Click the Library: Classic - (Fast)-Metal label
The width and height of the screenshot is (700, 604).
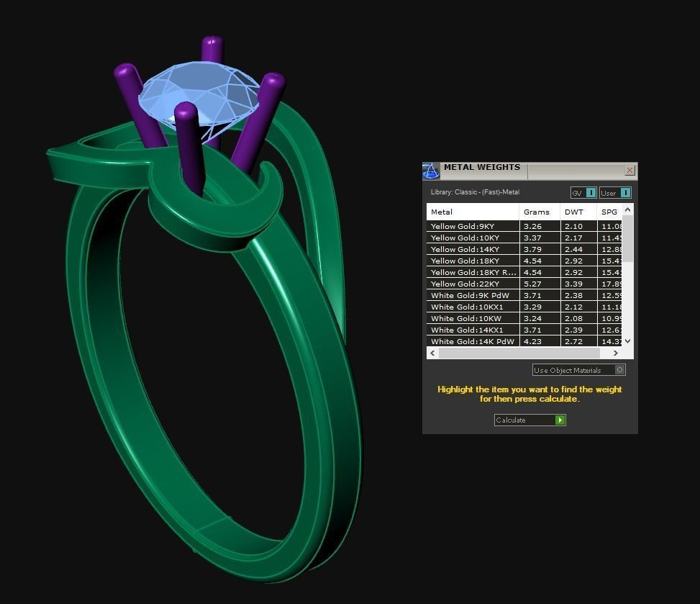click(475, 192)
